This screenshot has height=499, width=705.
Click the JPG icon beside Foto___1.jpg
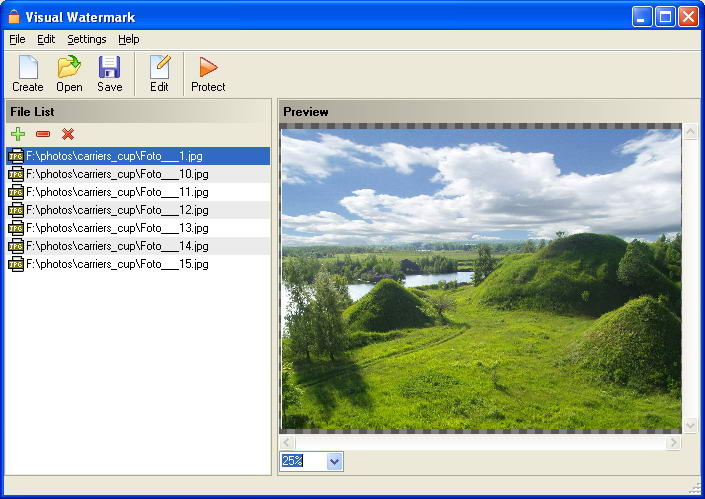click(16, 156)
